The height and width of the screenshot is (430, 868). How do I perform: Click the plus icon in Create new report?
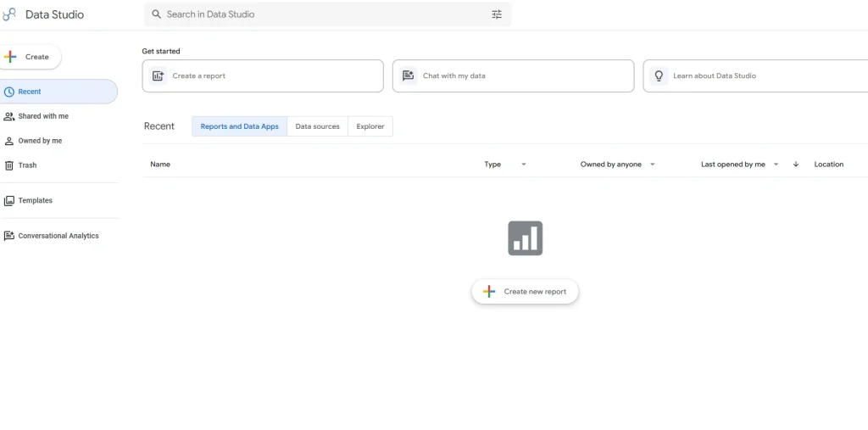click(x=489, y=292)
